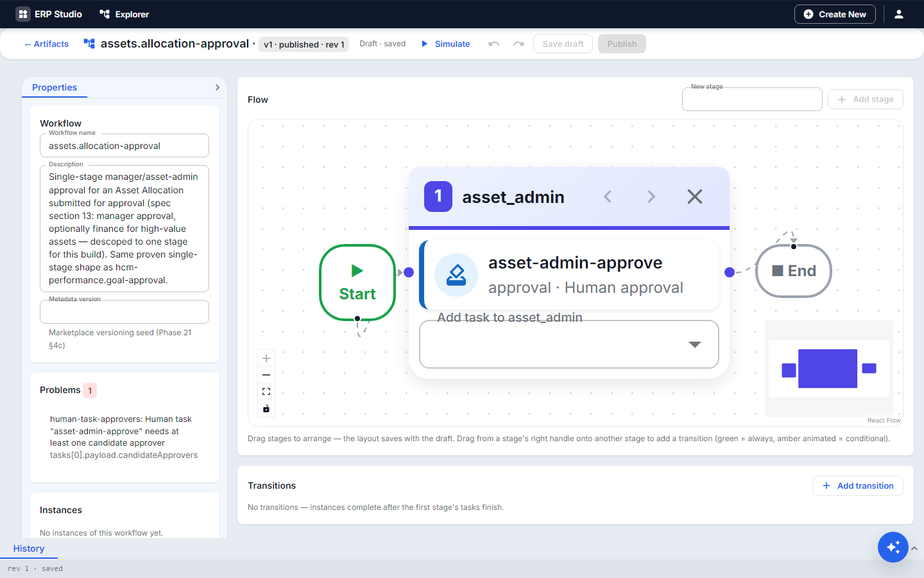Focus the Metadata version field
Image resolution: width=924 pixels, height=578 pixels.
pos(124,312)
